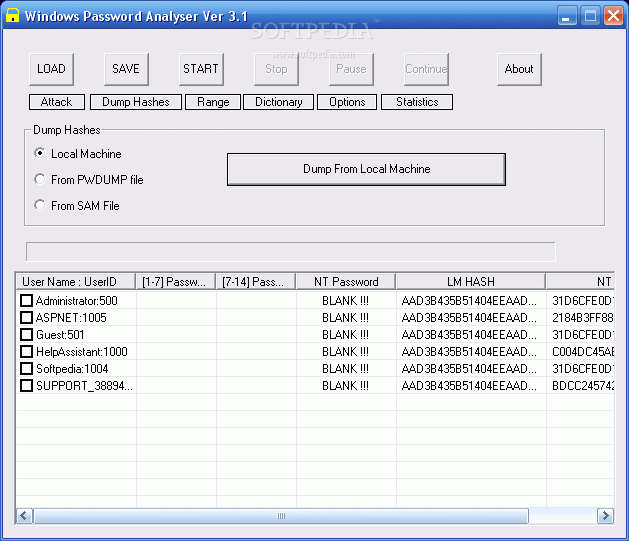The image size is (629, 541).
Task: Click the [7-14] Password column header
Action: [x=256, y=282]
